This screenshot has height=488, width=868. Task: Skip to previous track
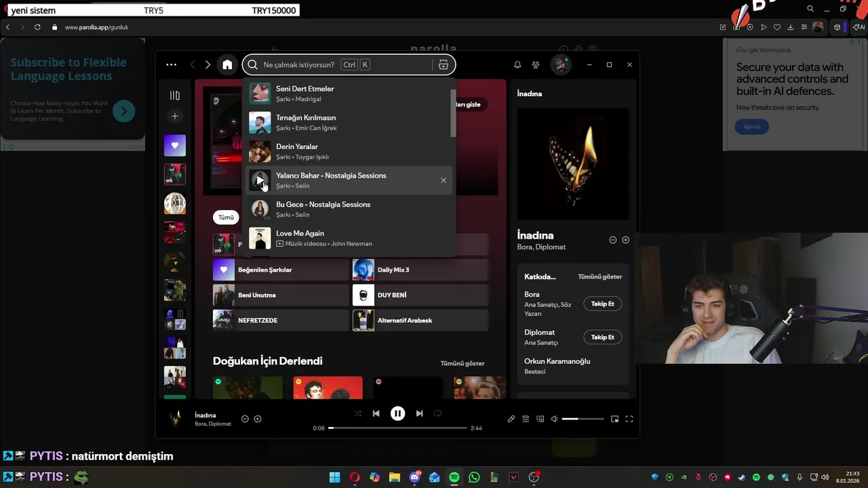tap(376, 413)
